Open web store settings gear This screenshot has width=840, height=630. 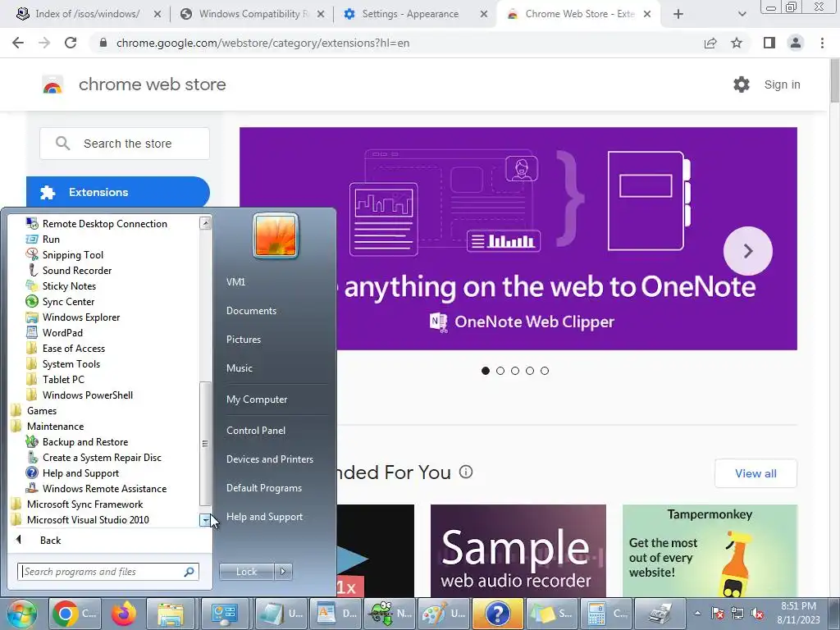pyautogui.click(x=742, y=84)
